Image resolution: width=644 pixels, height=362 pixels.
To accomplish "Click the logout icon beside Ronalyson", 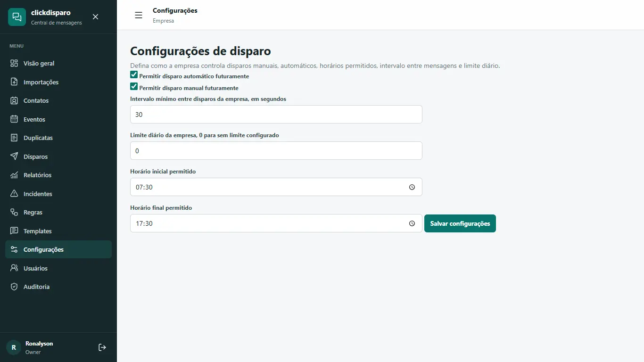I will (x=102, y=347).
